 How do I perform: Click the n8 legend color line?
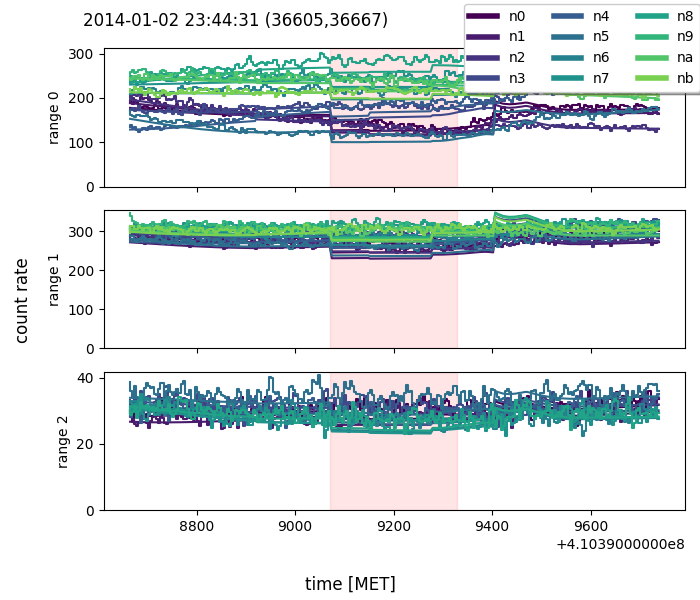point(652,16)
